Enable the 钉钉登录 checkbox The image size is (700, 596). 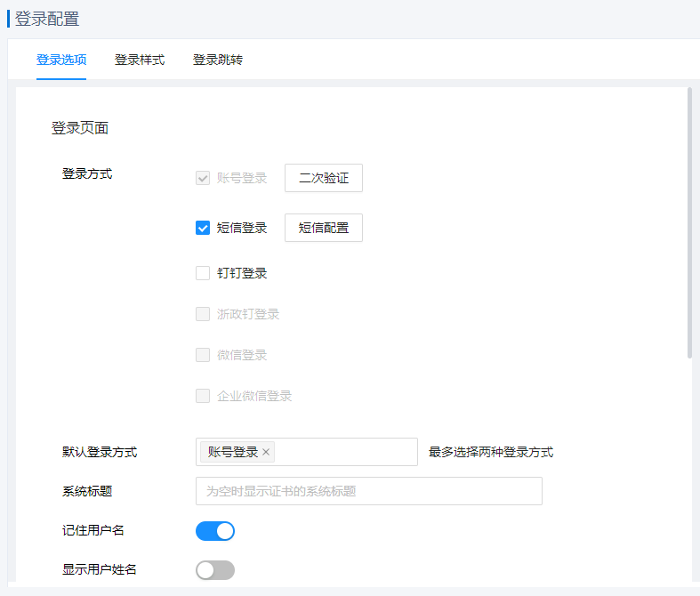(x=203, y=273)
